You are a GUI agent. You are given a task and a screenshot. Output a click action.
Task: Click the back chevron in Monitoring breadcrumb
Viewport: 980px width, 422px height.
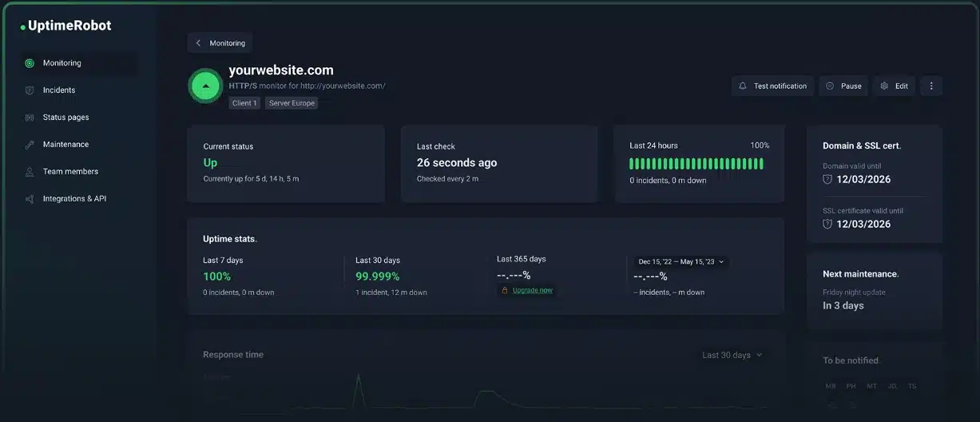click(198, 43)
